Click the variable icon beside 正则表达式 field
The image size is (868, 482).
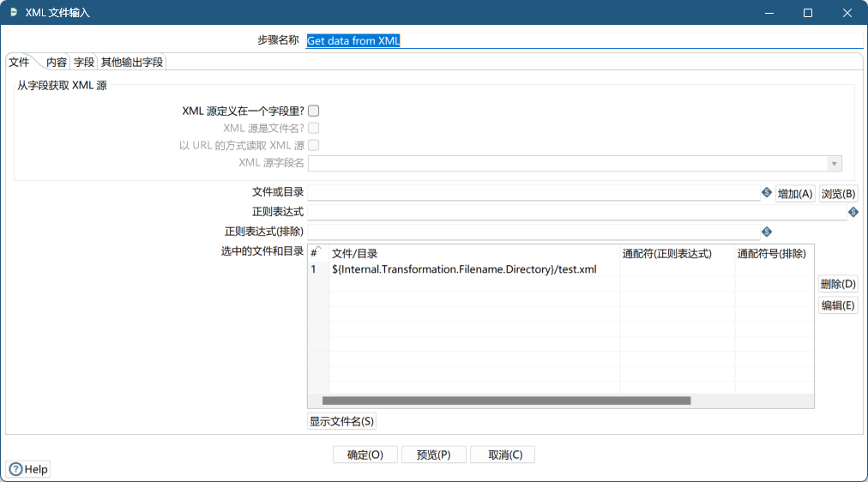click(853, 212)
